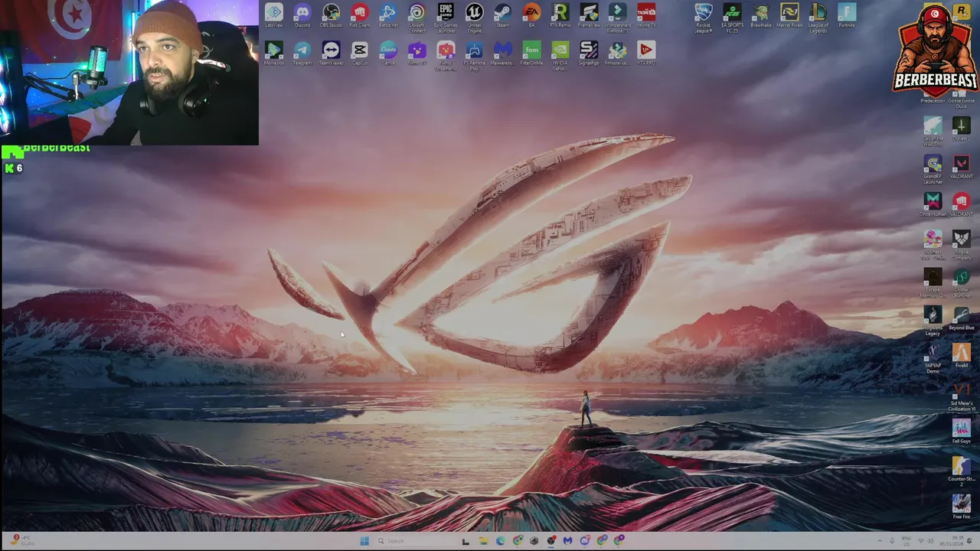Open the Battle.net shortcut
This screenshot has width=980, height=551.
(x=388, y=15)
